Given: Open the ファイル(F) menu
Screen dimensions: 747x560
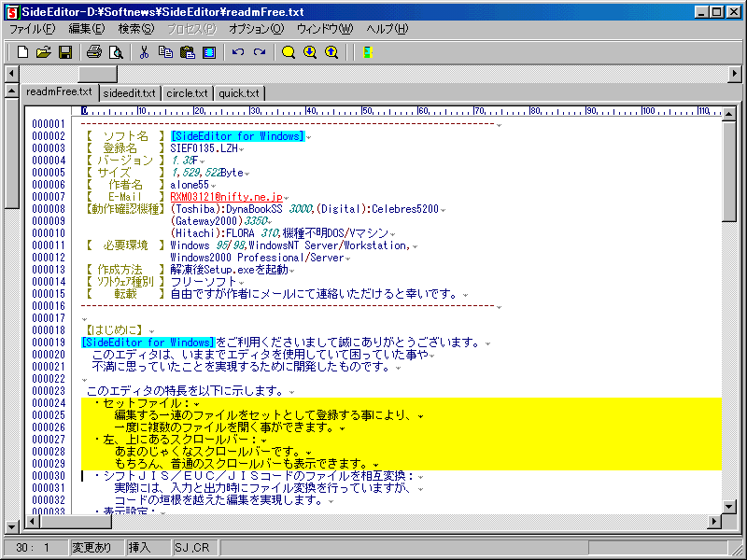Looking at the screenshot, I should pos(33,29).
